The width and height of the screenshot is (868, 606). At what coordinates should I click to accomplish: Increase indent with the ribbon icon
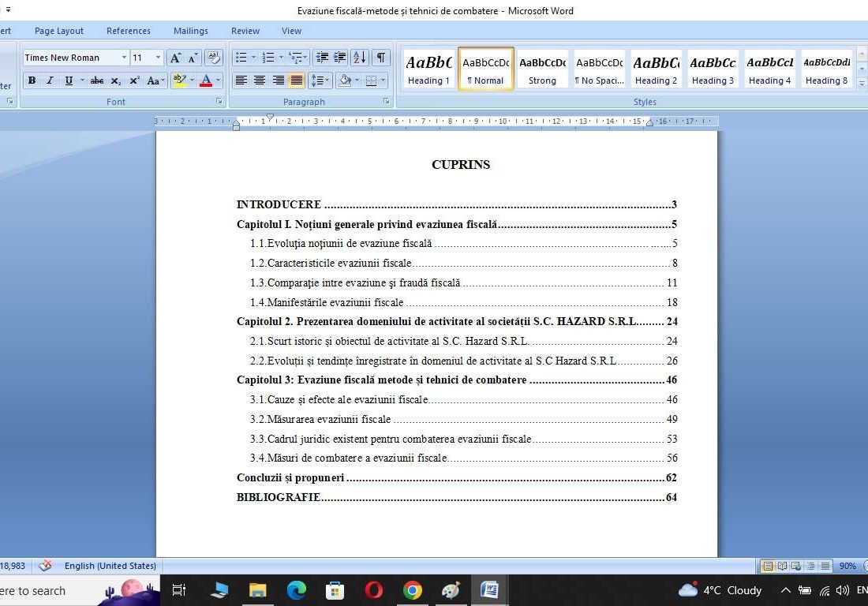[x=340, y=58]
